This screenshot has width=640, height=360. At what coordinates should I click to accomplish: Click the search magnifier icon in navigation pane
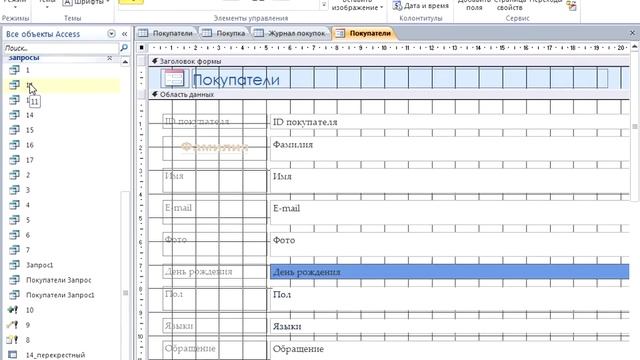(x=124, y=48)
